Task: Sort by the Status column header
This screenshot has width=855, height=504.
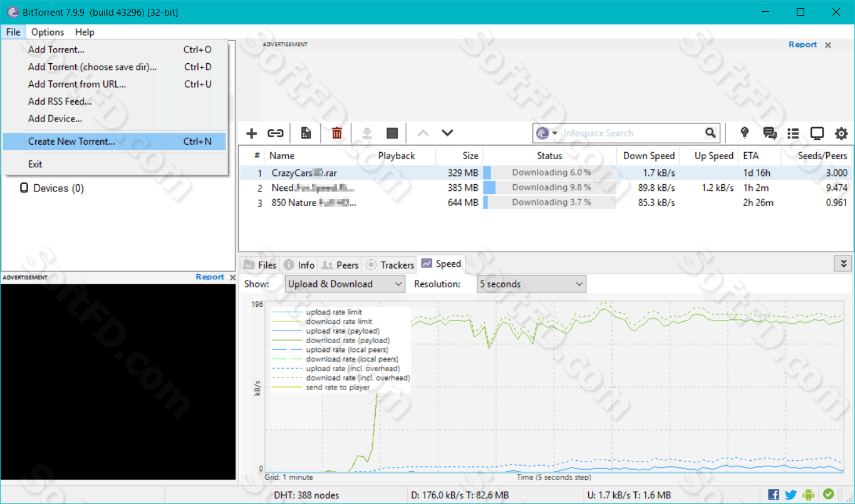Action: point(549,156)
